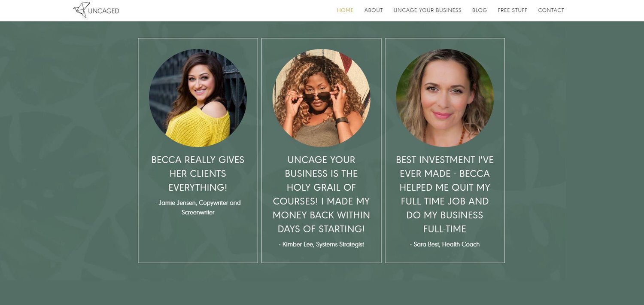644x305 pixels.
Task: Open the Home menu item
Action: pos(345,10)
